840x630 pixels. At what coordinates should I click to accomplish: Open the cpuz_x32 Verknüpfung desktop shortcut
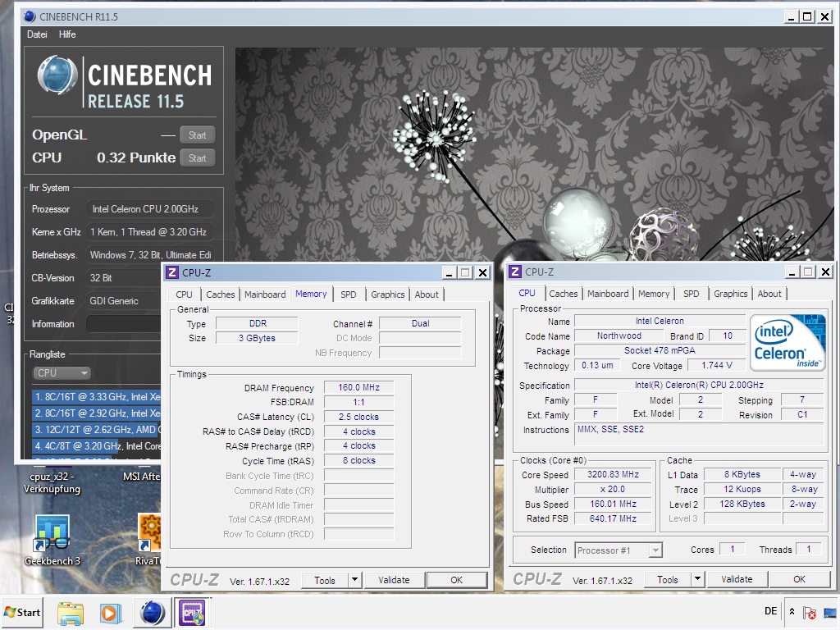coord(52,482)
